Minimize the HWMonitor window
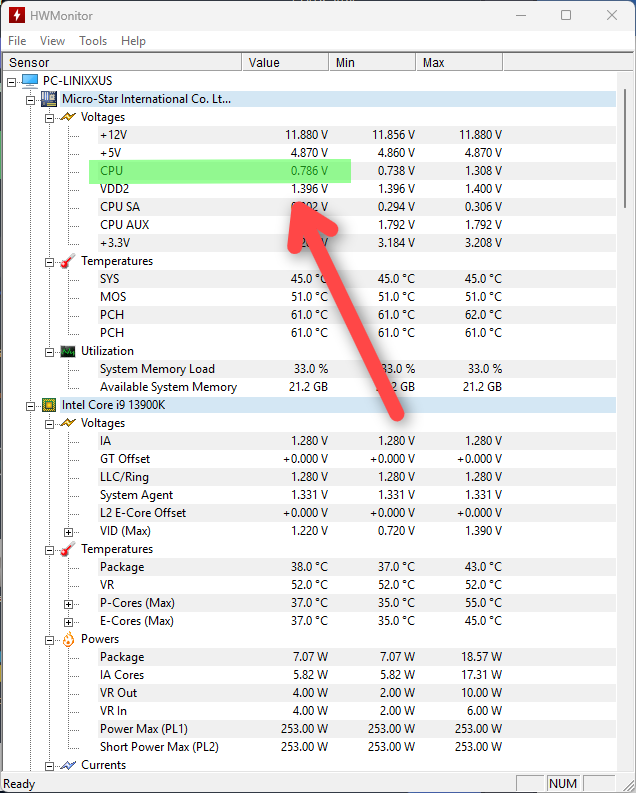 tap(521, 15)
